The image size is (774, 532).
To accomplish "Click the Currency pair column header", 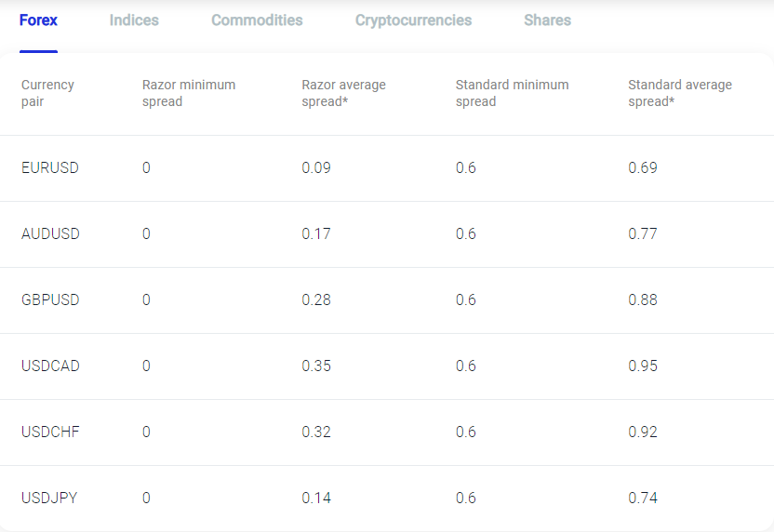I will click(47, 93).
